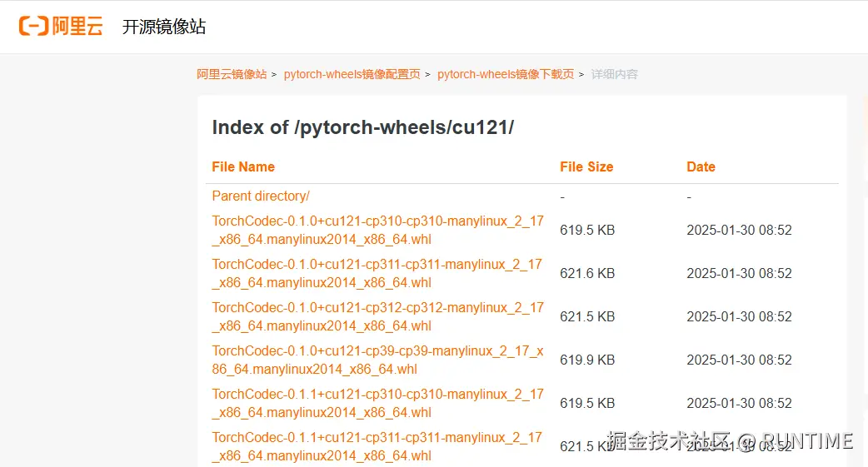This screenshot has height=467, width=868.
Task: Click the 619.9 KB file size
Action: click(x=587, y=360)
